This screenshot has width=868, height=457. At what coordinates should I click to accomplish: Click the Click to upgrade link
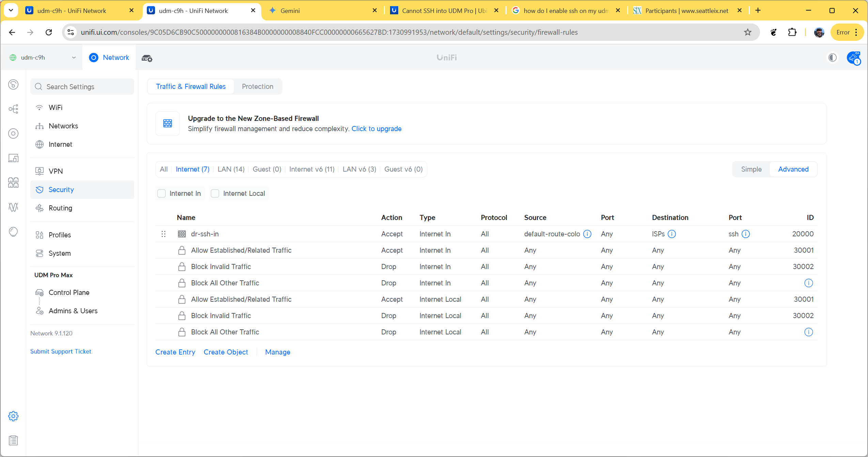pyautogui.click(x=376, y=129)
